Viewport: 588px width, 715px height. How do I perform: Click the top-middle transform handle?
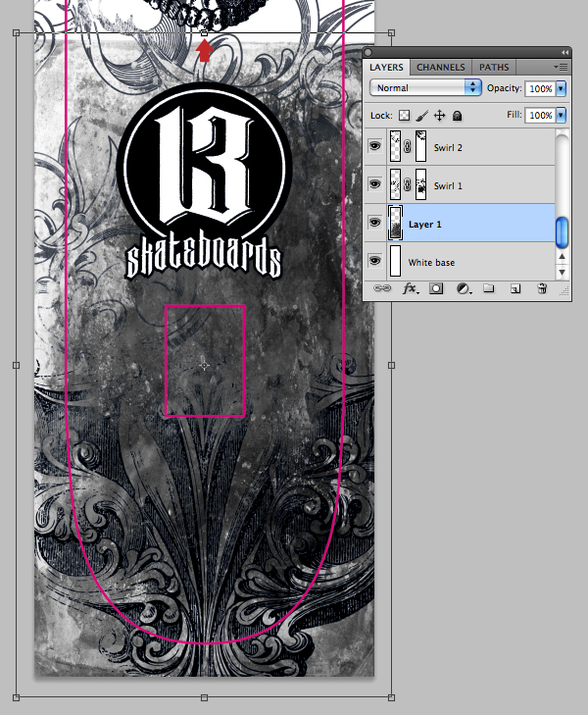[x=204, y=32]
